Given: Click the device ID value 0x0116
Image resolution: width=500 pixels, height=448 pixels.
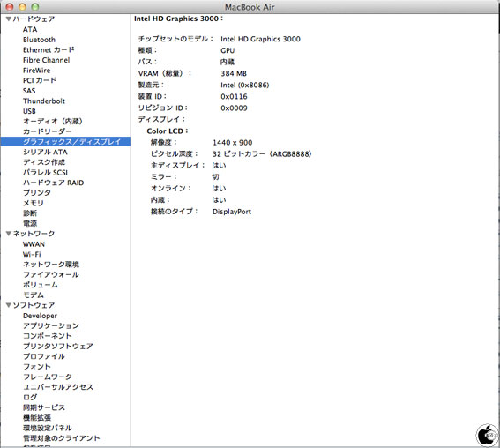Looking at the screenshot, I should [x=234, y=97].
